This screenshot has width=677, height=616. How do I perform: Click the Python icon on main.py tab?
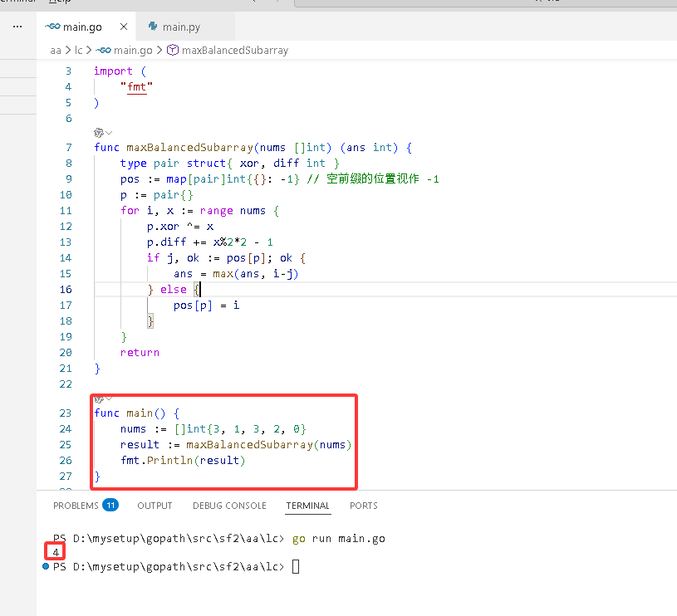coord(153,27)
